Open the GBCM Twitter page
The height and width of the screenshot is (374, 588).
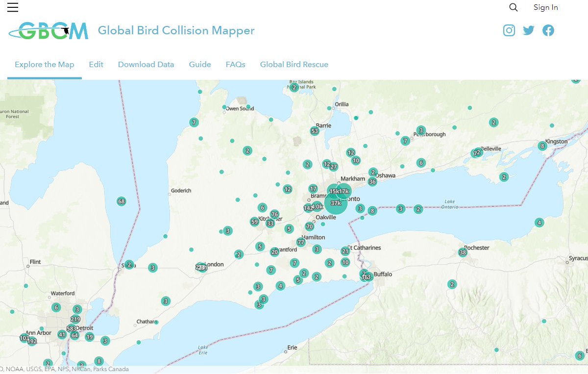click(x=528, y=30)
